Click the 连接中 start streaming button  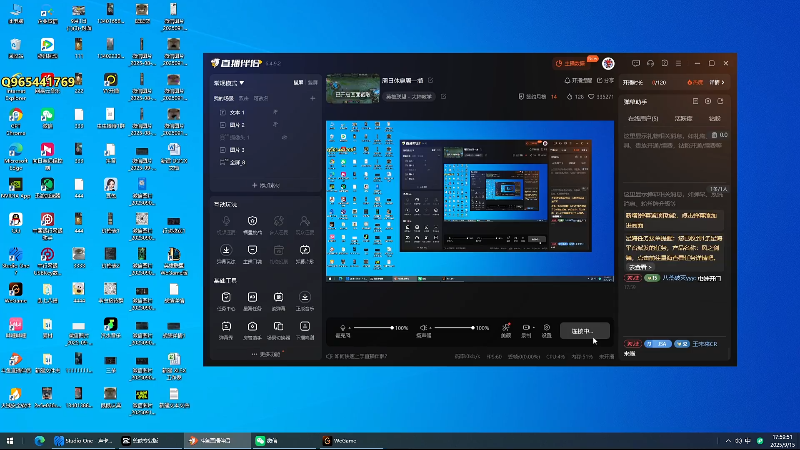(x=585, y=331)
